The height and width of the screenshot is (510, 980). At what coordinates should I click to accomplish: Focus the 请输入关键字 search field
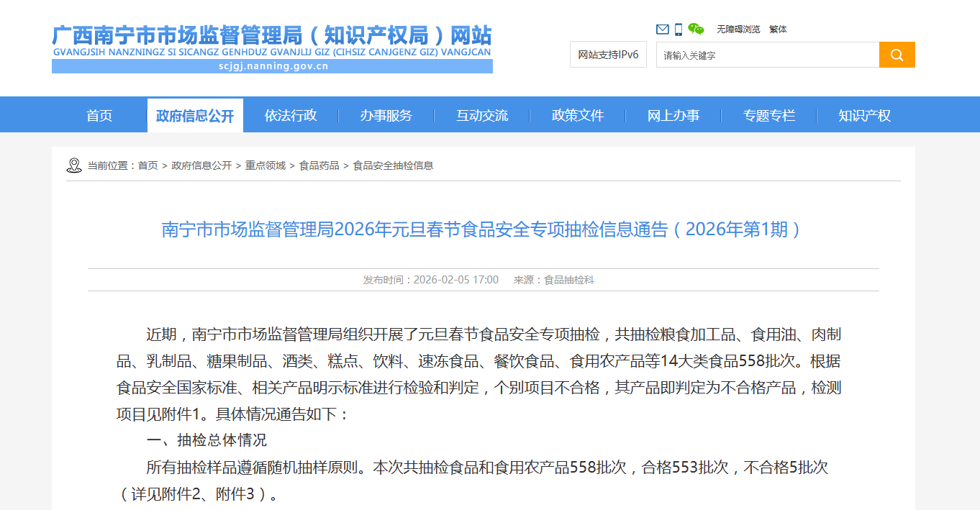coord(767,55)
